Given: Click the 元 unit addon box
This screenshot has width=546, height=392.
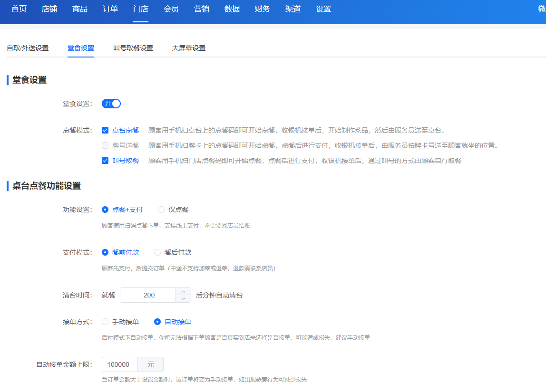Looking at the screenshot, I should click(150, 364).
